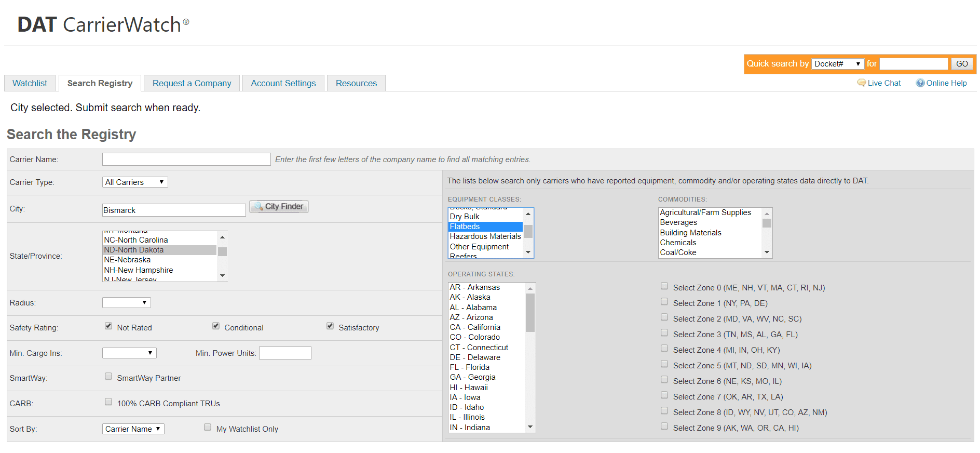The image size is (980, 453).
Task: Select Beverages commodity
Action: click(x=710, y=222)
